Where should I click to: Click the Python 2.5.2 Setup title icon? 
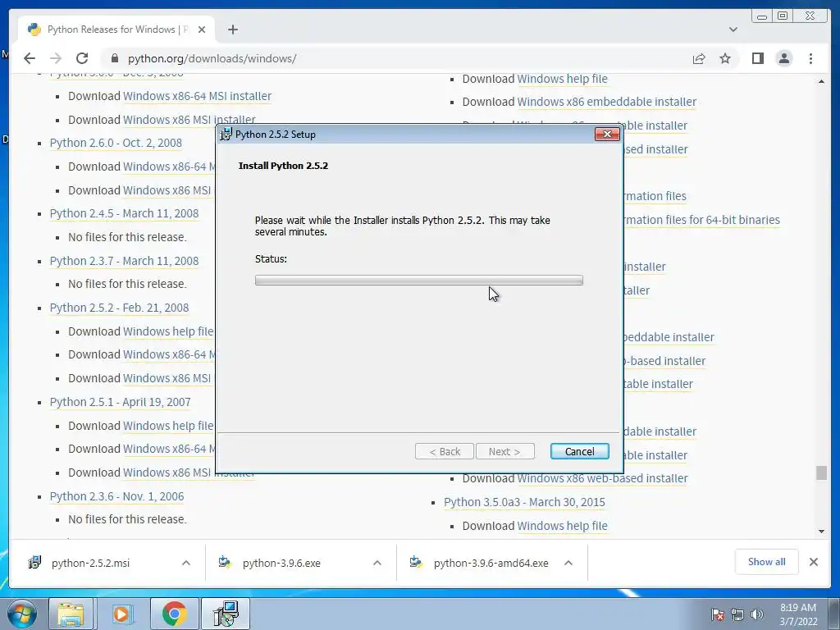click(x=226, y=134)
